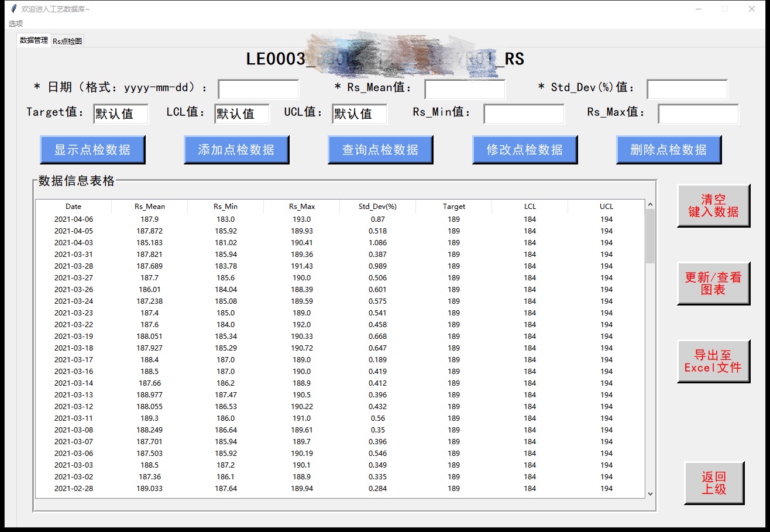770x532 pixels.
Task: Click the Std_Dev(%)值 input field
Action: pyautogui.click(x=687, y=88)
